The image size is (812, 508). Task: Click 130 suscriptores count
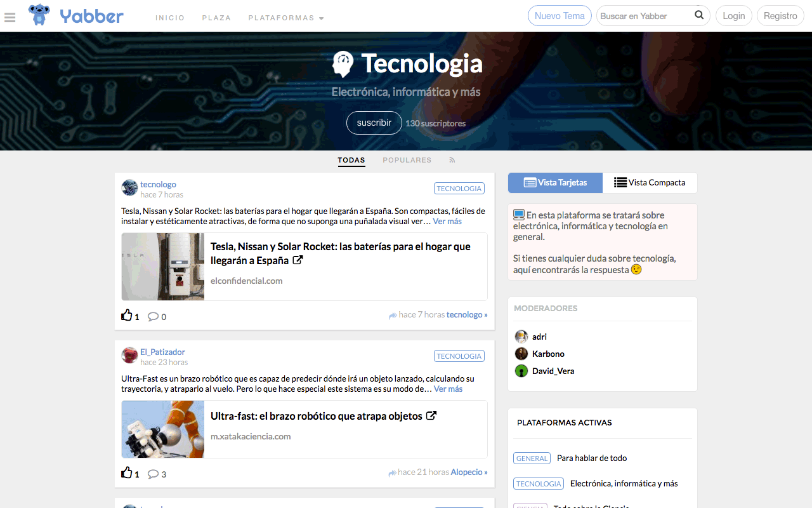point(436,123)
